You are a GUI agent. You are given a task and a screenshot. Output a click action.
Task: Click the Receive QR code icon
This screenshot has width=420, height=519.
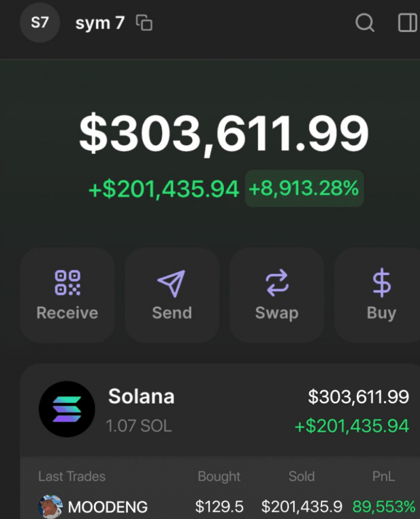(x=68, y=282)
